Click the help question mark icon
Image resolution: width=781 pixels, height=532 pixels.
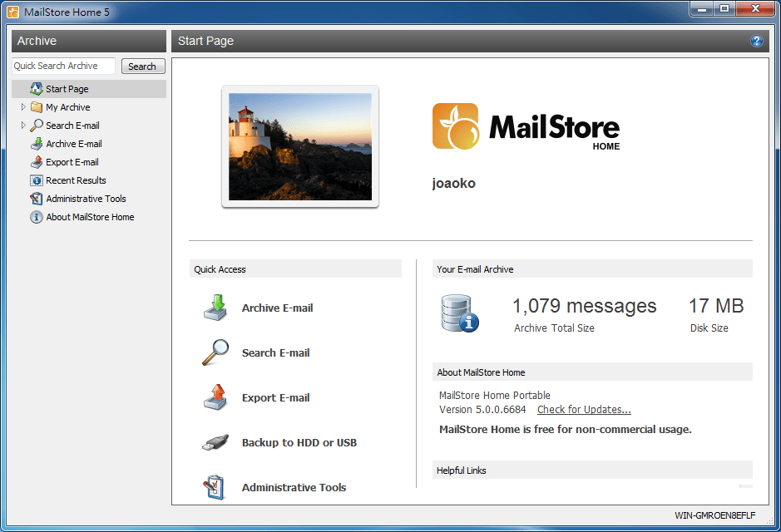point(756,41)
